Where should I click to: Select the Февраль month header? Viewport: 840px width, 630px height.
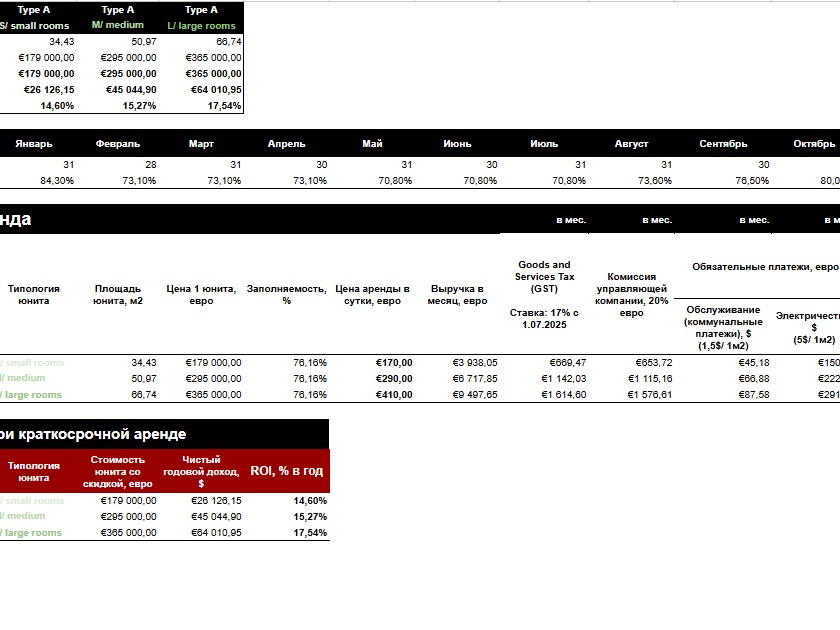(x=118, y=144)
